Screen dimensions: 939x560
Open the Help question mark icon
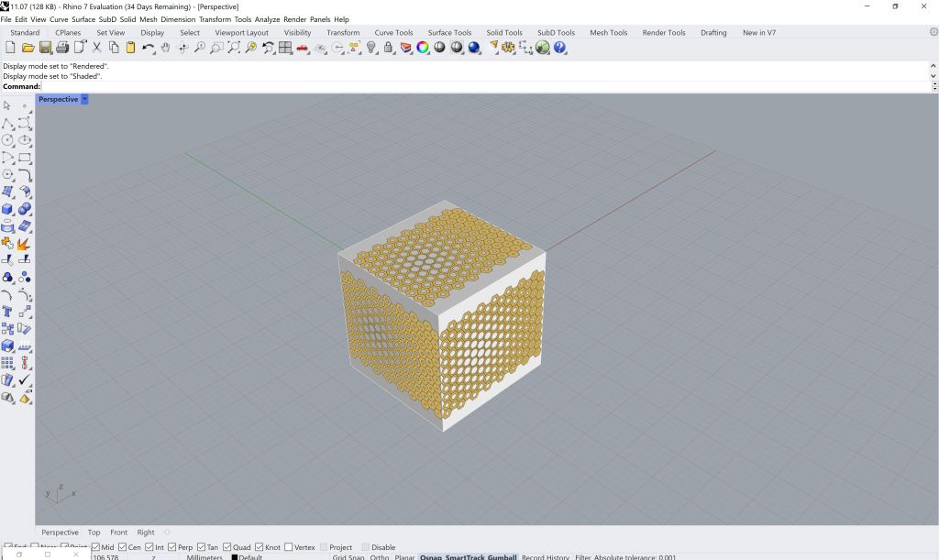(x=559, y=48)
